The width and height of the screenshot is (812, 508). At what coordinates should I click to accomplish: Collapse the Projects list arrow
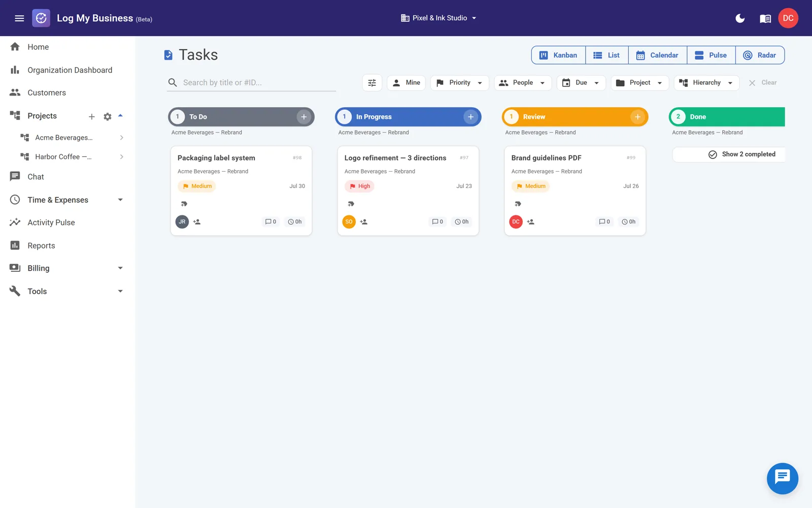point(120,116)
